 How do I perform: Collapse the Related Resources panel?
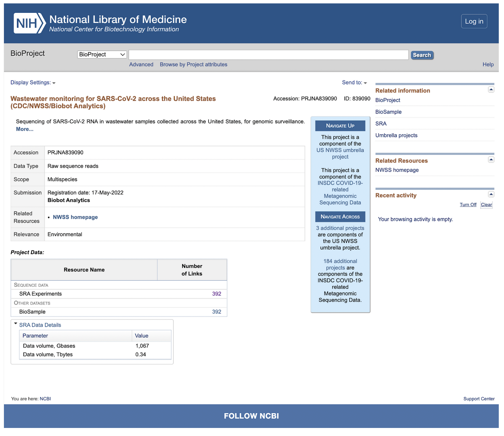[491, 160]
